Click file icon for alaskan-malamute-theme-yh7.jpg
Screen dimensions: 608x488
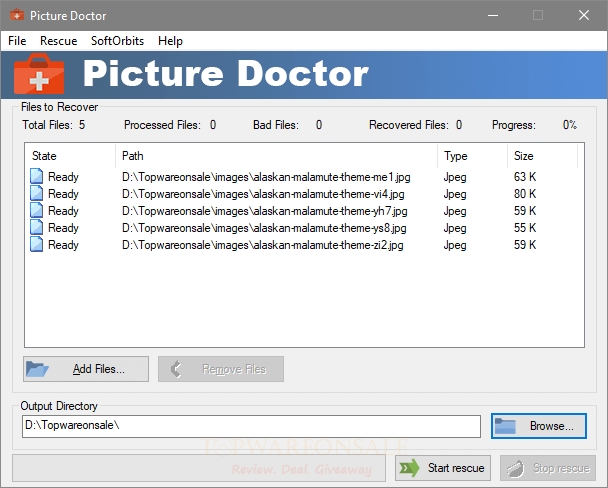coord(36,210)
